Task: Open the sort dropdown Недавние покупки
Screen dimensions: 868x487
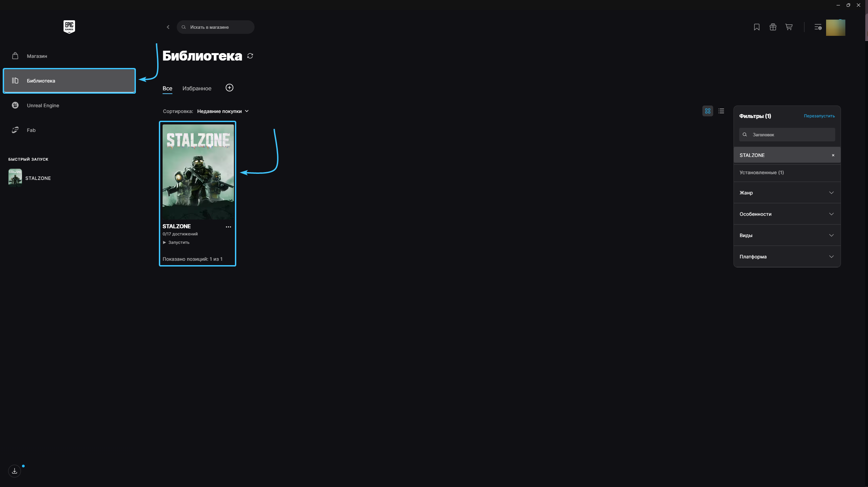Action: (223, 111)
